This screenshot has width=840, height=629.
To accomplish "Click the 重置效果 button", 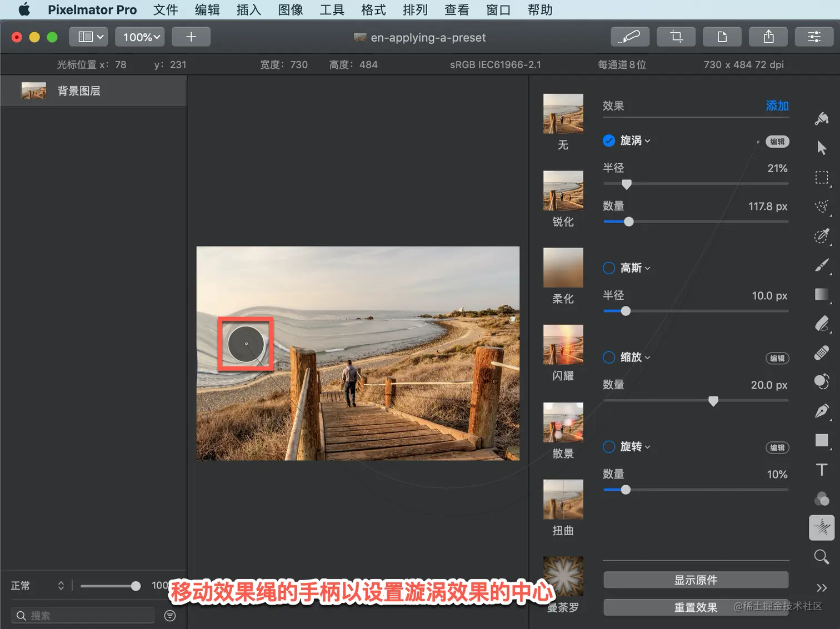I will (696, 607).
